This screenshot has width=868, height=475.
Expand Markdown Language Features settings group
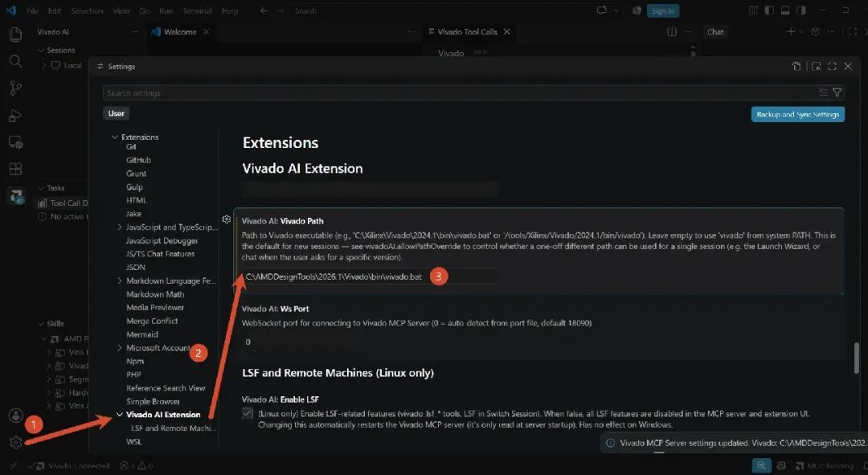[x=120, y=280]
